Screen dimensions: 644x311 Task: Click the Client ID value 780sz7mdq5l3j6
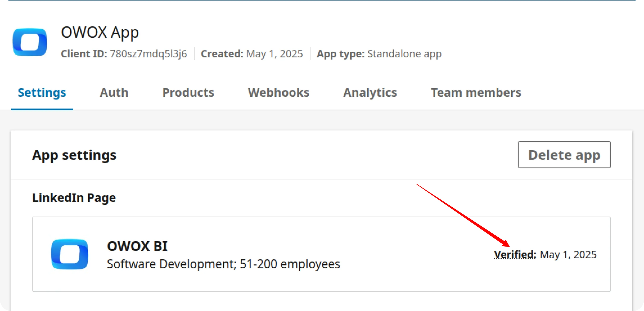tap(148, 54)
